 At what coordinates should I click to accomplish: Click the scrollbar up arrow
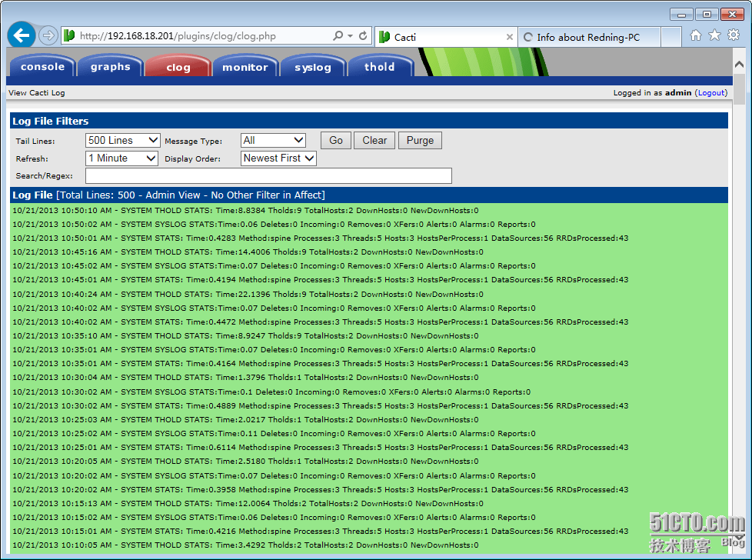739,65
